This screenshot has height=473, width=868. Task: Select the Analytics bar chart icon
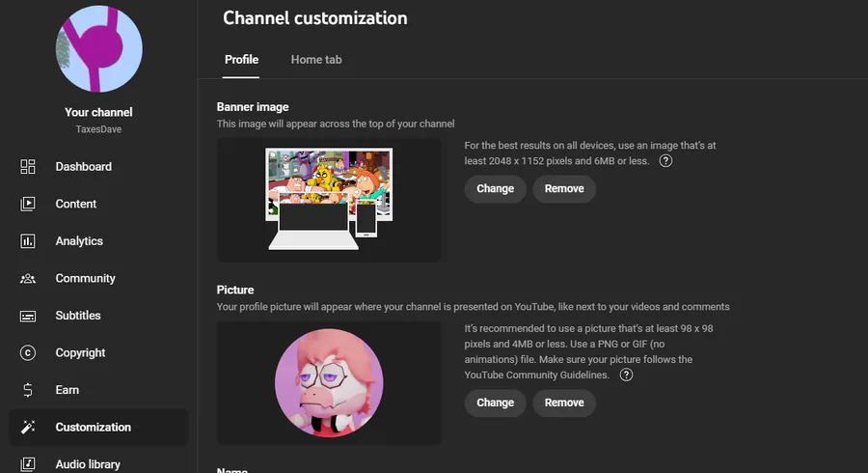[x=28, y=241]
